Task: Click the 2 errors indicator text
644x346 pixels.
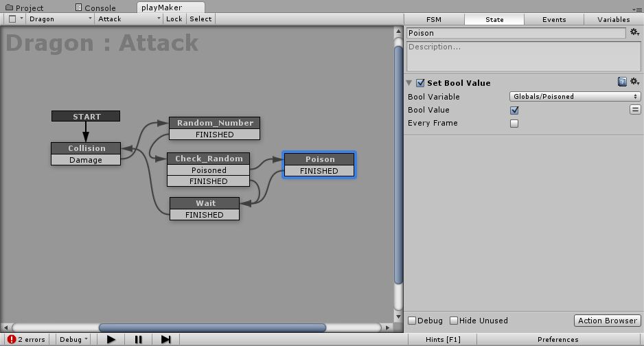Action: pos(32,339)
